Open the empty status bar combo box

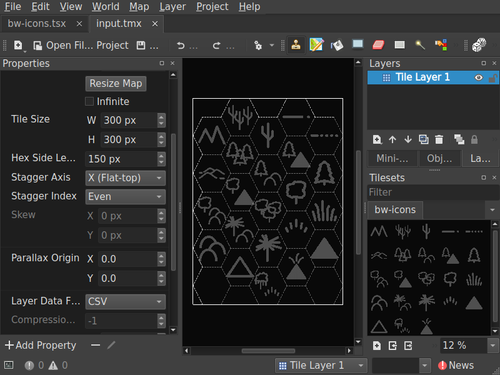pos(401,365)
